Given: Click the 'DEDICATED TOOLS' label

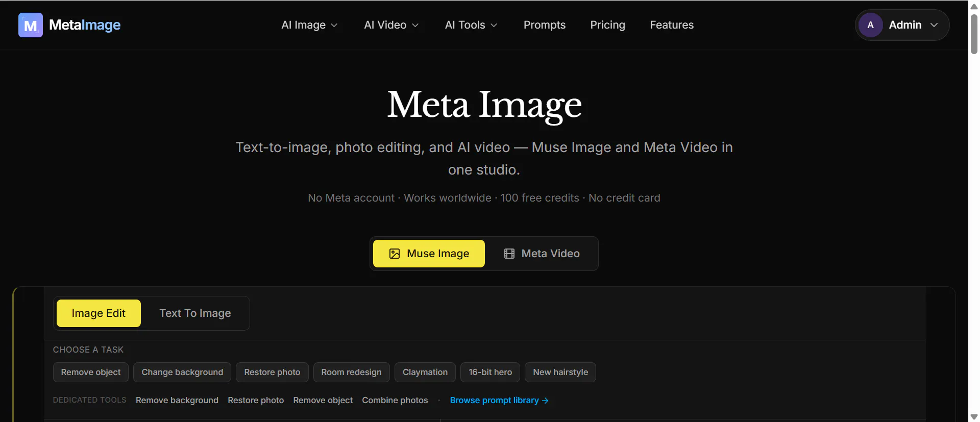Looking at the screenshot, I should (90, 400).
